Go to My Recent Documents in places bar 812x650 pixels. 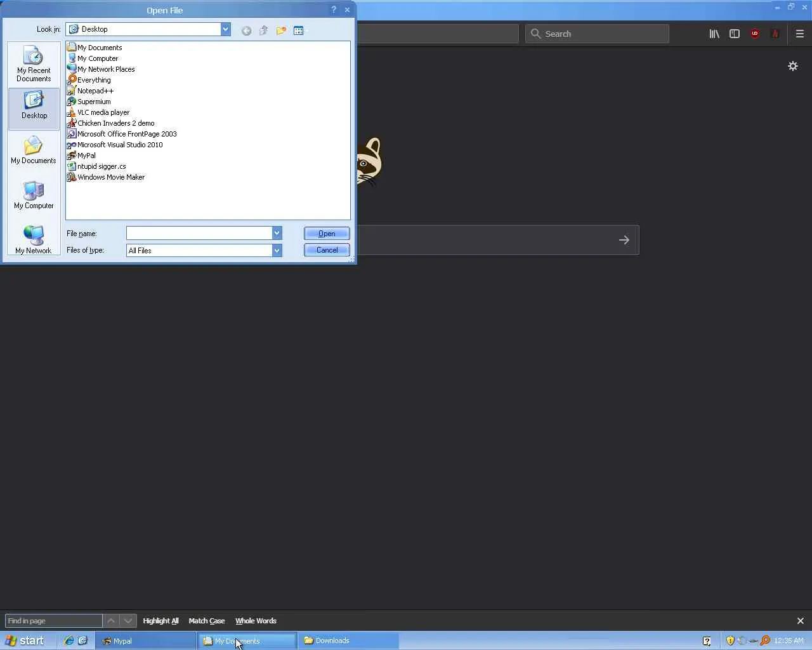click(x=34, y=63)
